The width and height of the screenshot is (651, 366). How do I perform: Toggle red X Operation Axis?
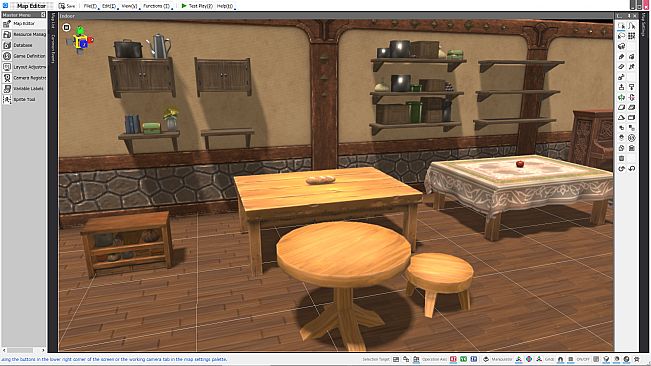(453, 359)
